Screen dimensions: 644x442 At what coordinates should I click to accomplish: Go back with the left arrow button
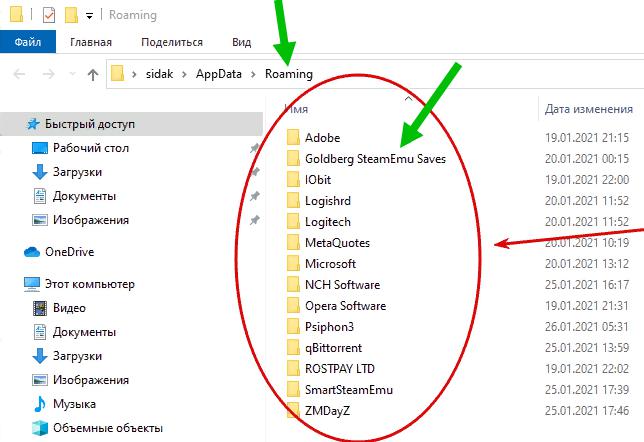pyautogui.click(x=19, y=74)
